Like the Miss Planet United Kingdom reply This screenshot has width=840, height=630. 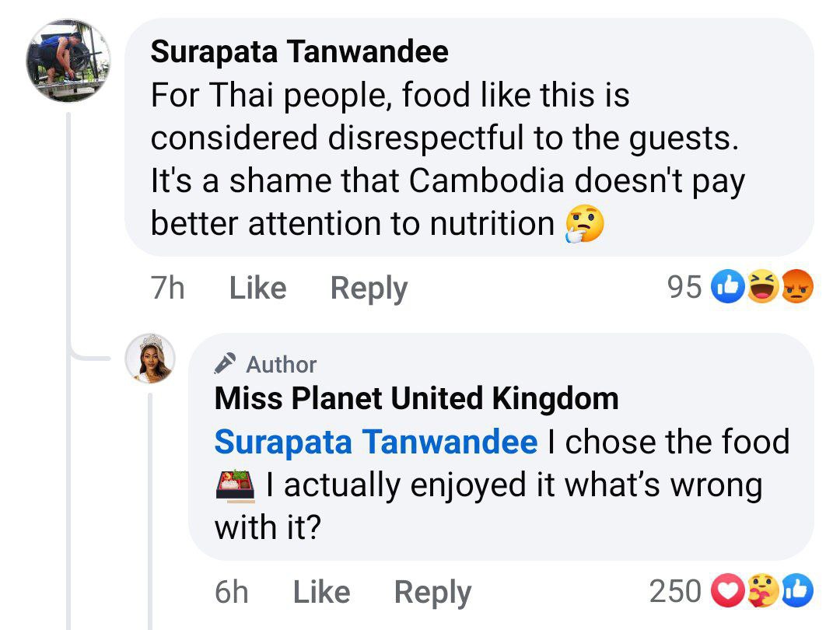click(321, 593)
